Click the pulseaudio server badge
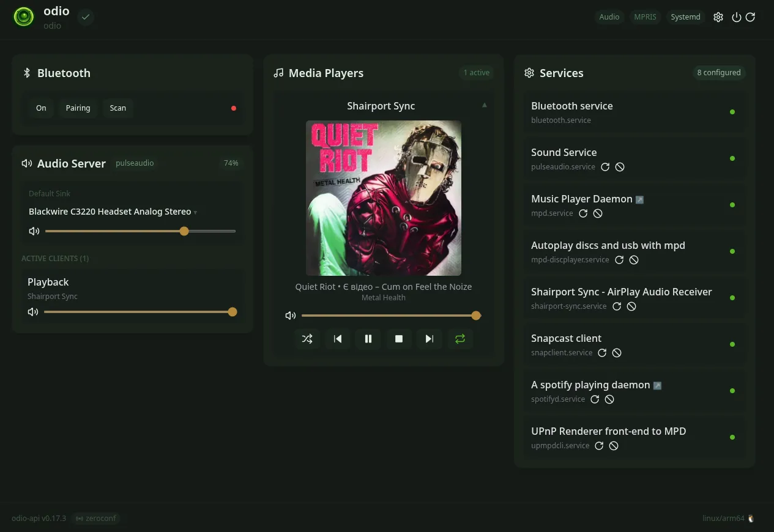Viewport: 774px width, 532px height. coord(135,163)
